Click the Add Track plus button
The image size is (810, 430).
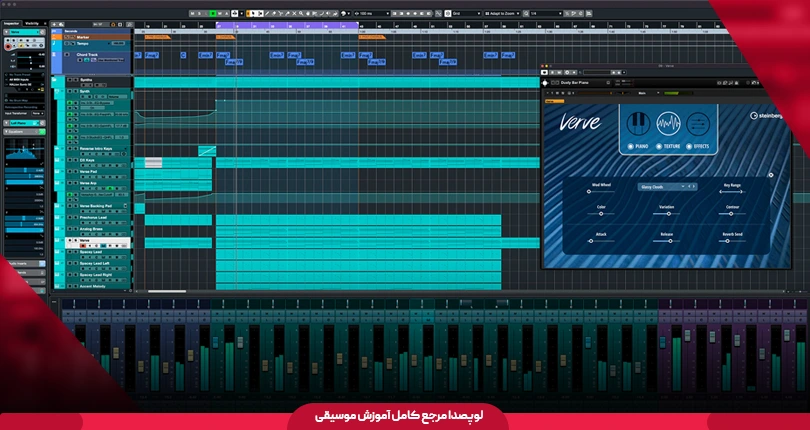[54, 24]
